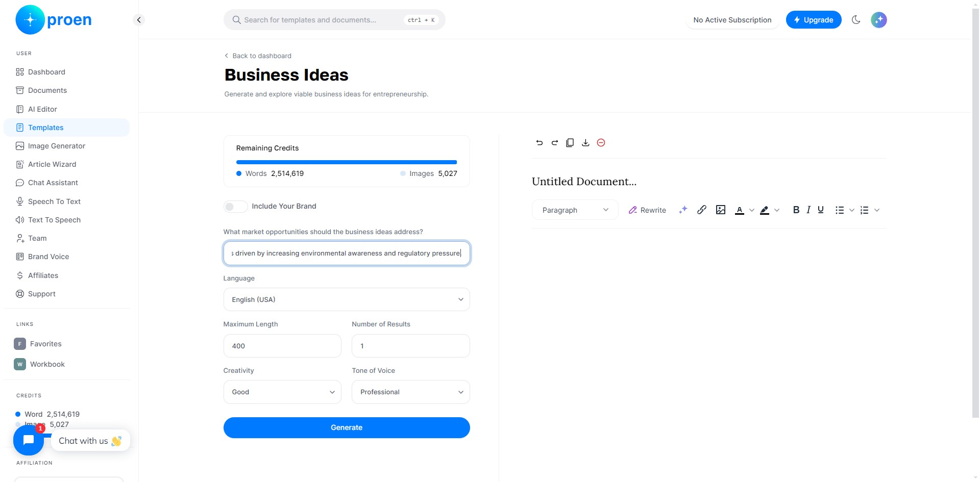The height and width of the screenshot is (482, 980).
Task: Apply underline formatting
Action: tap(821, 210)
